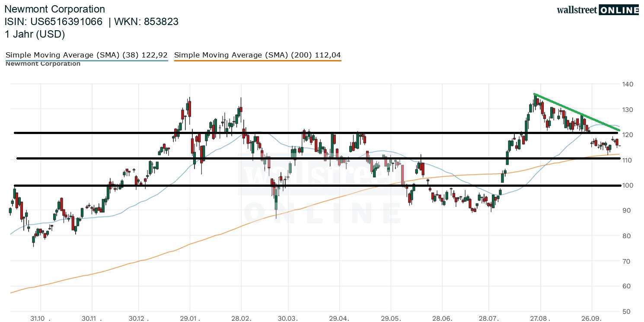Click the 100 price axis label
This screenshot has height=322, width=644.
click(628, 185)
